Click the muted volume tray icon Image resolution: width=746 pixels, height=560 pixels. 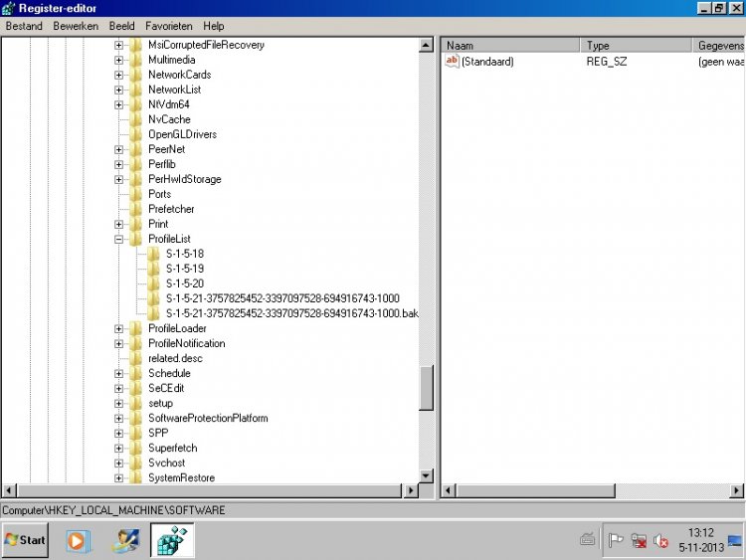pyautogui.click(x=660, y=540)
